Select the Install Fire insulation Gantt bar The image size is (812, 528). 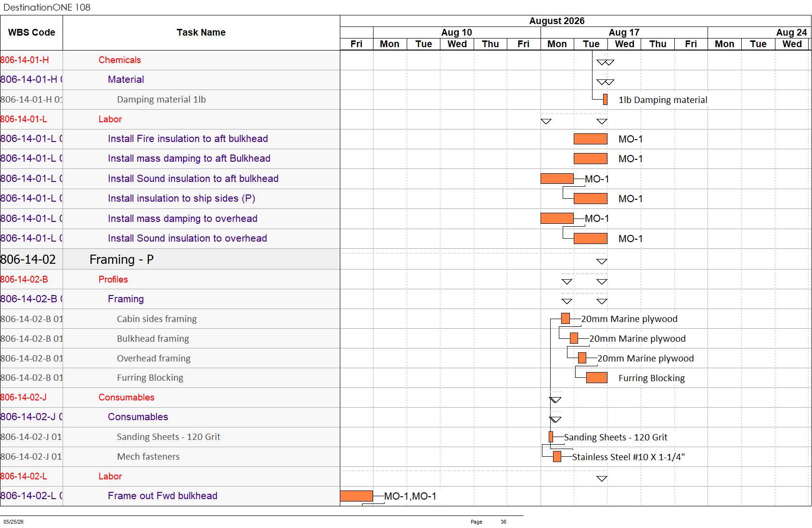(x=591, y=139)
